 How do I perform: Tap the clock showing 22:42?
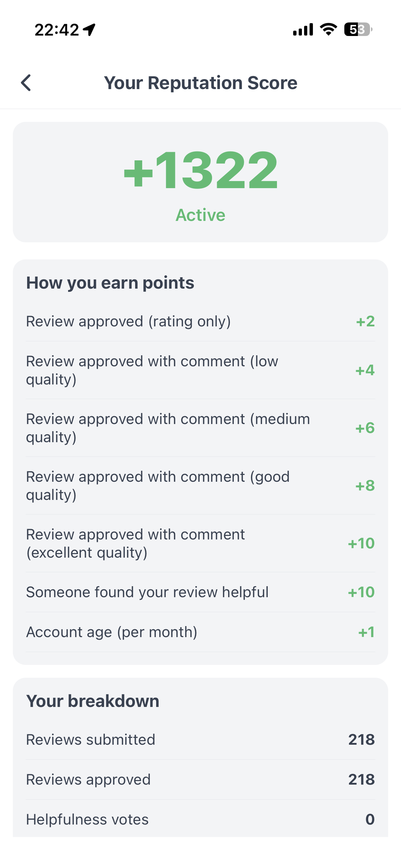(x=57, y=30)
